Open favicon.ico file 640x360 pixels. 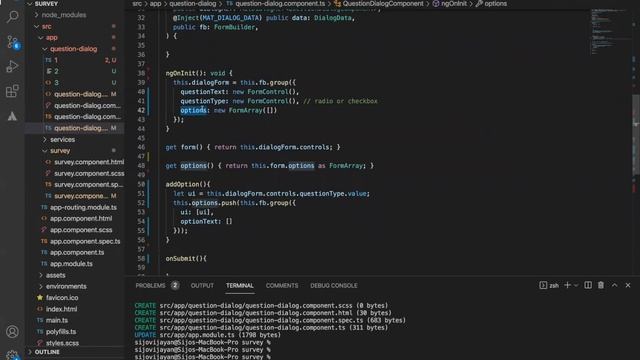[x=62, y=298]
